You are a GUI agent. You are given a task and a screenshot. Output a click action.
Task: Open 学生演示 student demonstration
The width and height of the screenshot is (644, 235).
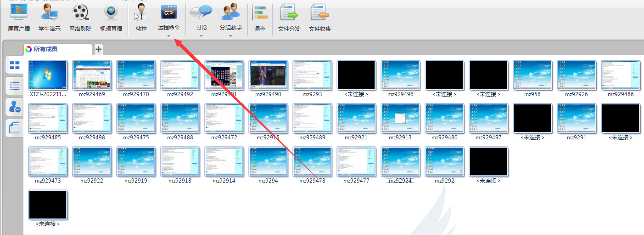click(50, 18)
